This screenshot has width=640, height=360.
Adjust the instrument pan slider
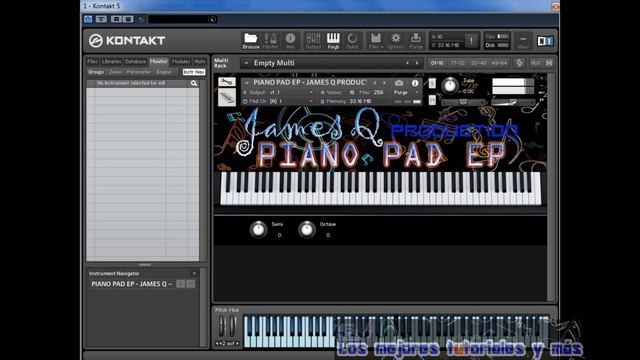[x=463, y=102]
